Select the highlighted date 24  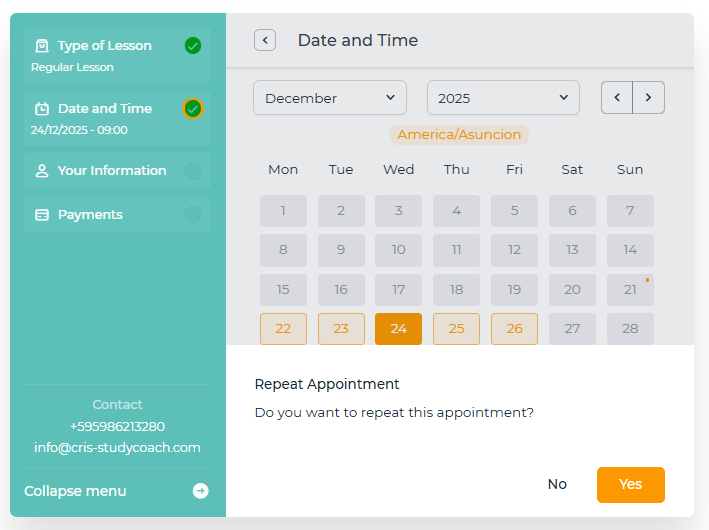(x=398, y=329)
